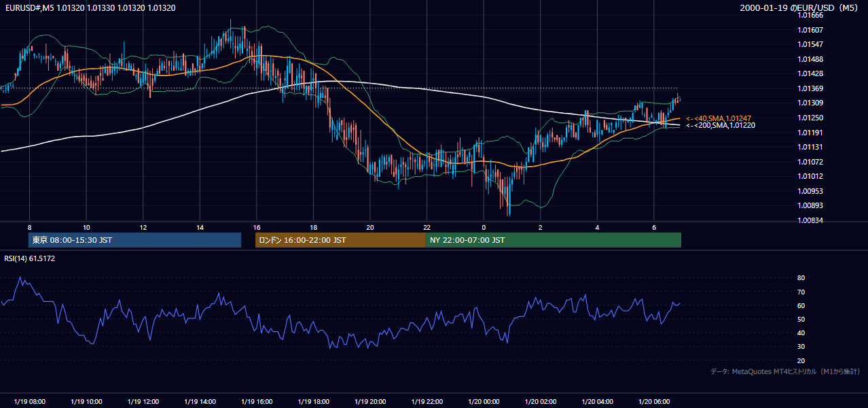
Task: Click the 1/19 08:00 time label
Action: click(29, 401)
